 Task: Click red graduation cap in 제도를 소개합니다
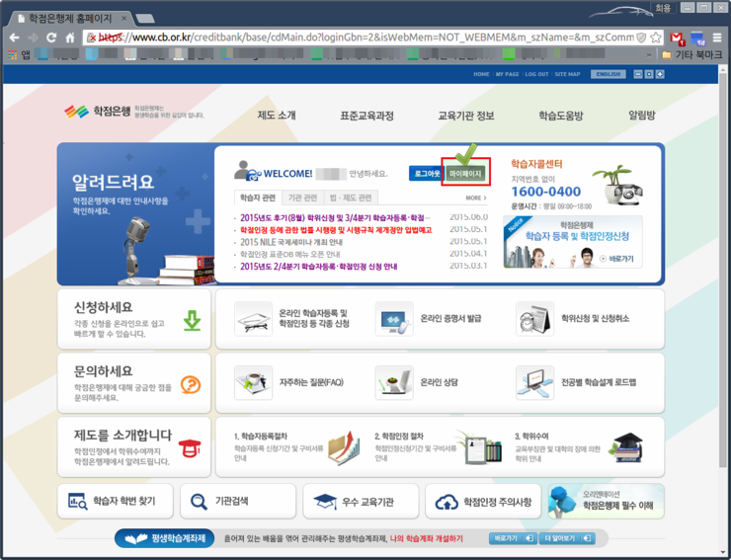pyautogui.click(x=190, y=448)
